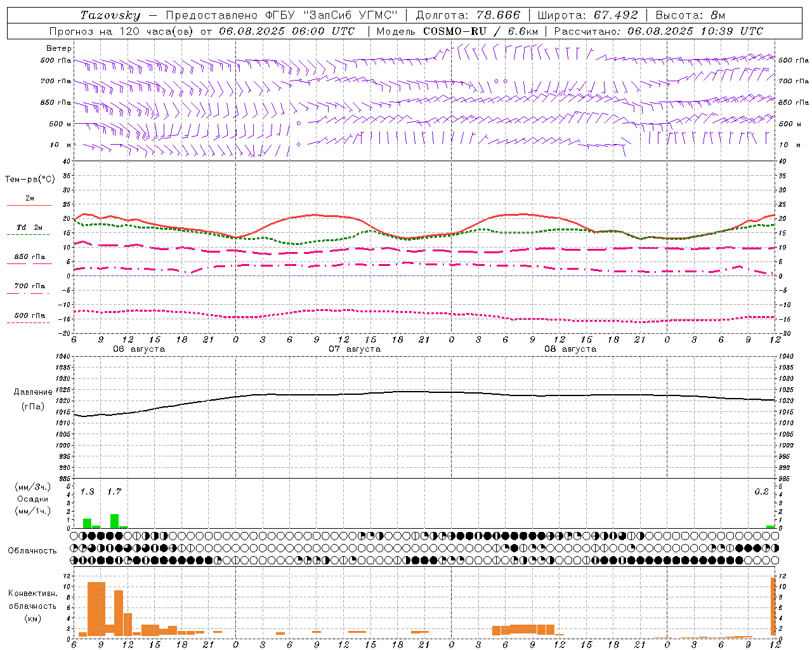Click the Конвективн. convective panel label
812x650 pixels.
[x=32, y=594]
